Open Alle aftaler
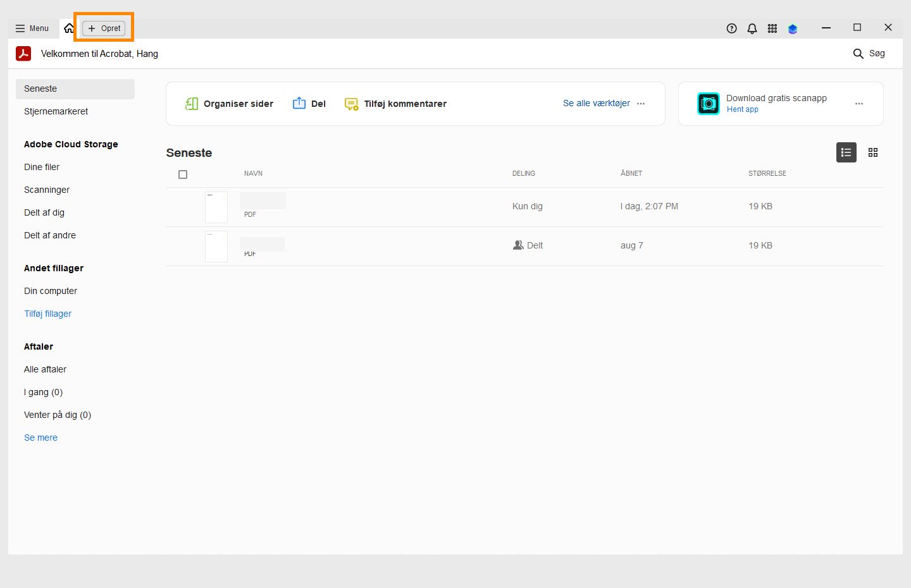 (x=45, y=369)
